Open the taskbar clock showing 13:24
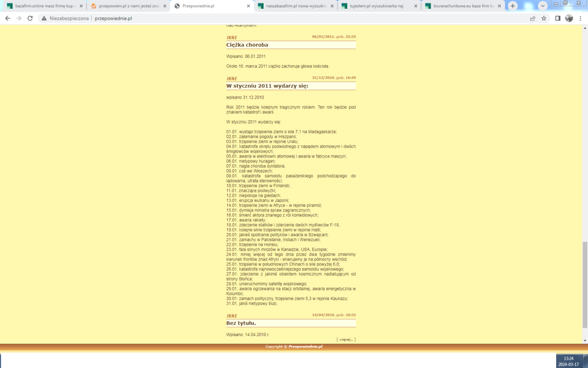 (569, 361)
